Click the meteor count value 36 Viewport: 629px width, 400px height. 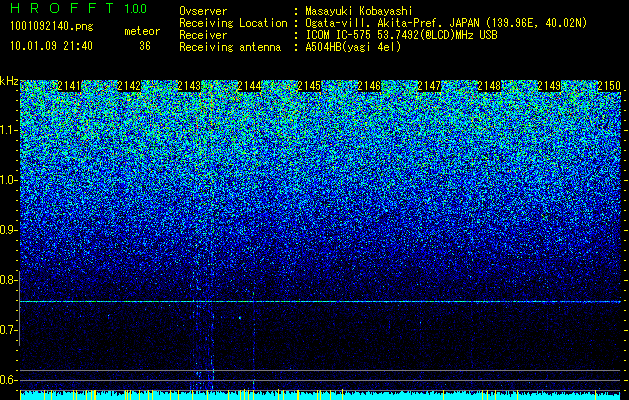145,46
